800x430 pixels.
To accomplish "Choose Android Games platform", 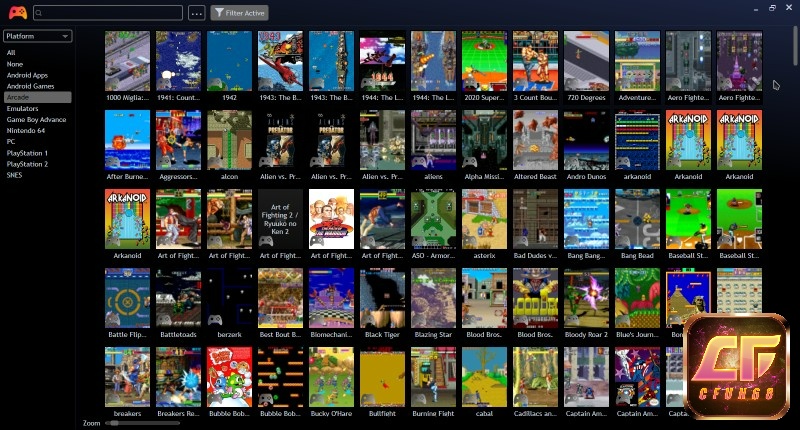I will click(30, 86).
